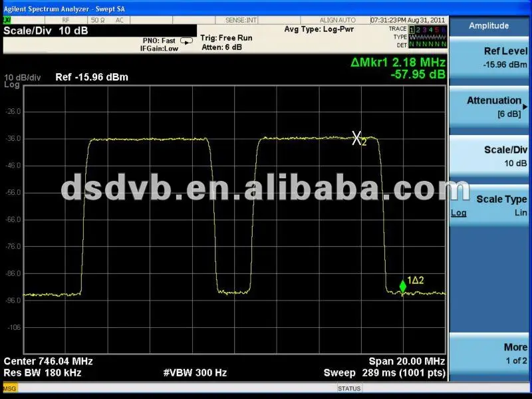
Task: Open More 1 of 2 softkey page
Action: 490,352
